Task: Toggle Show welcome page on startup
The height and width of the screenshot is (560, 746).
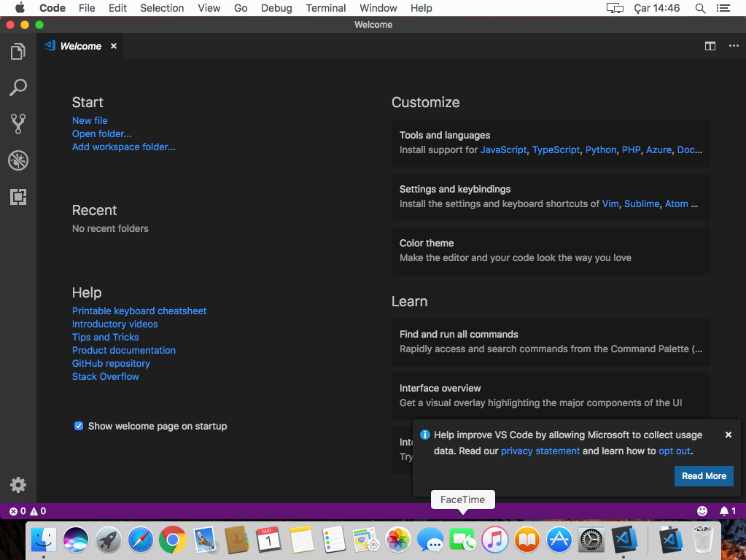Action: (x=78, y=425)
